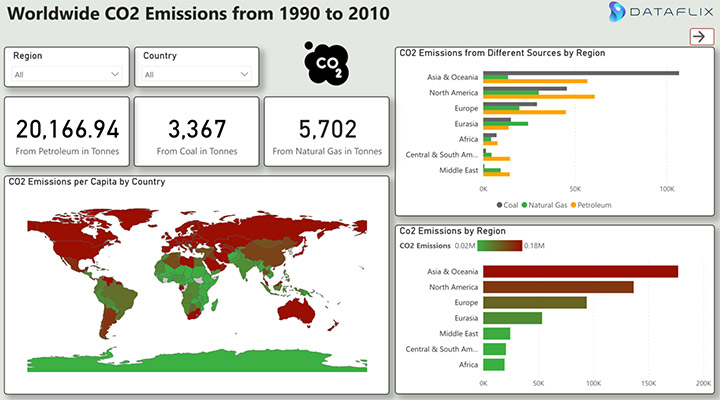Select the Asia & Oceania emissions bar
This screenshot has height=400, width=720.
coord(580,271)
